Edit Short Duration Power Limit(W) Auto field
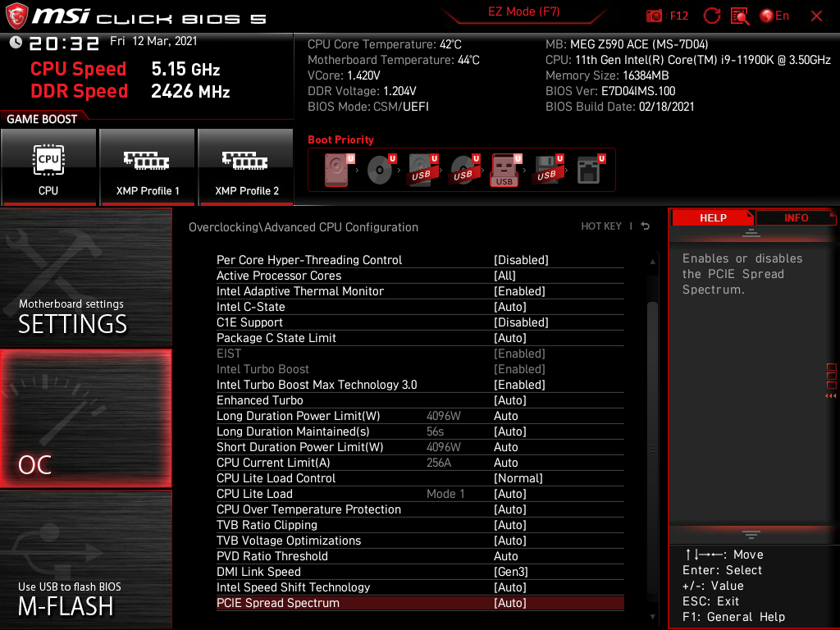 click(505, 447)
